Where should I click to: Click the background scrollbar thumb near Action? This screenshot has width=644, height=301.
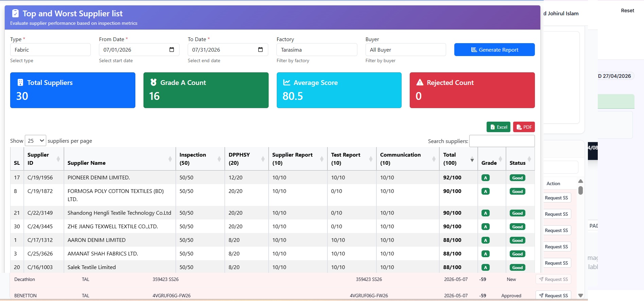coord(580,190)
